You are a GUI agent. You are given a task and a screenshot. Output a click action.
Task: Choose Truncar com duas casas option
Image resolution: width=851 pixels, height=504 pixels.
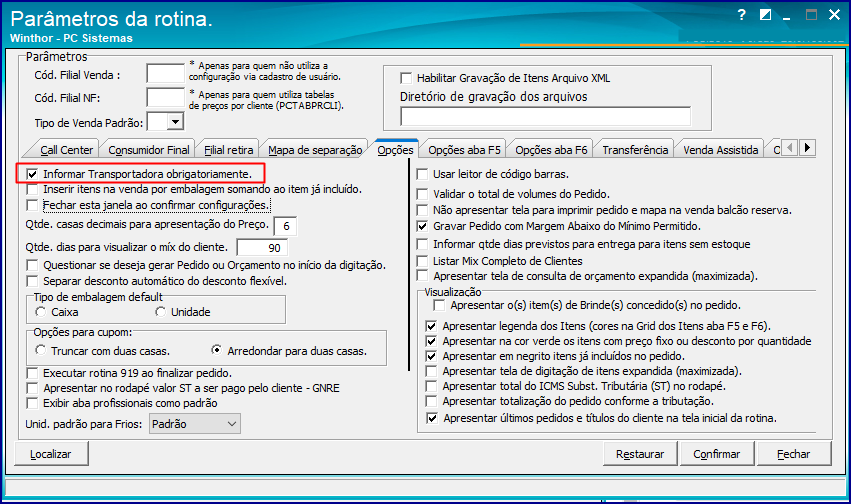pos(41,350)
